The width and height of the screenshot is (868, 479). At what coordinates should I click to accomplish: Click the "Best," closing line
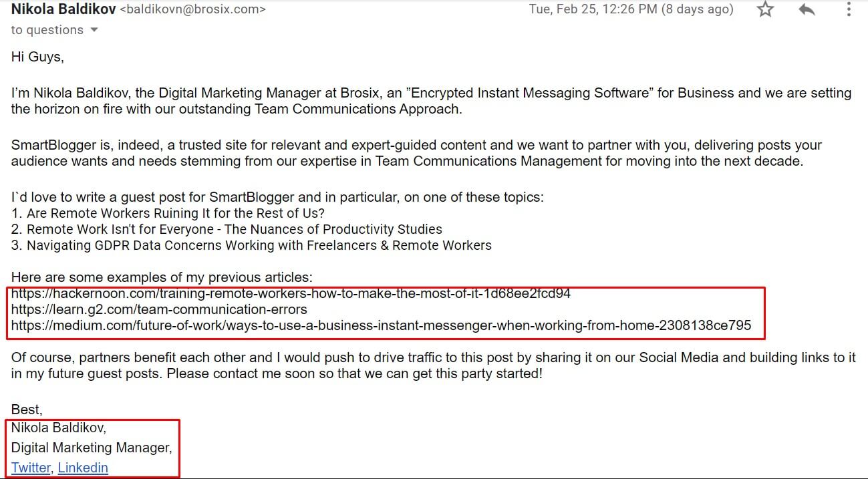coord(27,410)
